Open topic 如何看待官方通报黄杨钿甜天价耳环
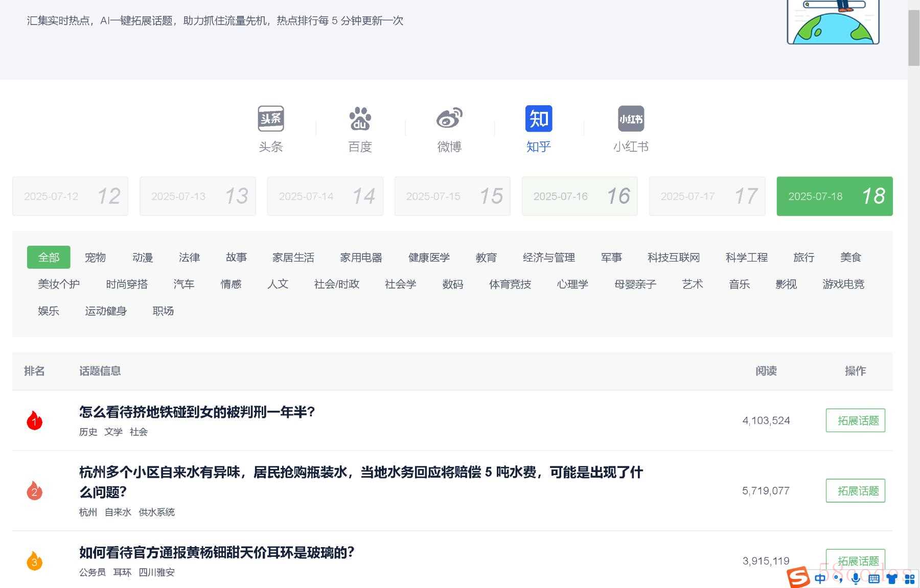The image size is (920, 588). pos(217,552)
